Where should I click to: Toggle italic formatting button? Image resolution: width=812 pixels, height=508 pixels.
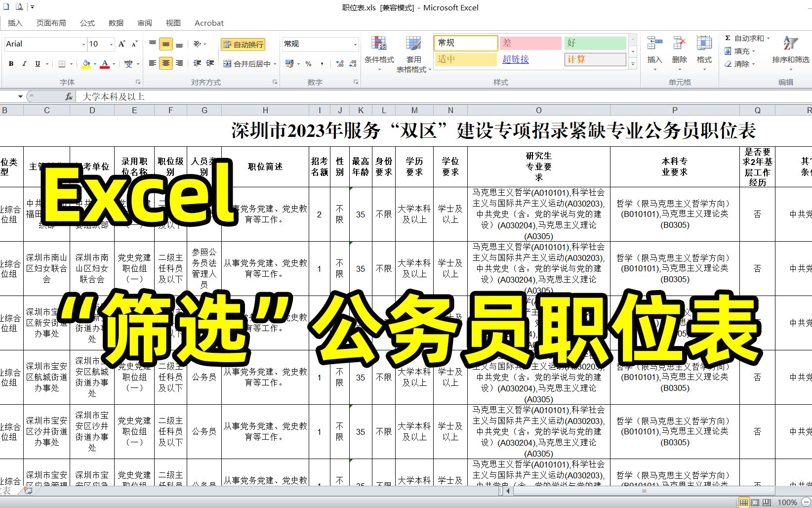(x=24, y=64)
